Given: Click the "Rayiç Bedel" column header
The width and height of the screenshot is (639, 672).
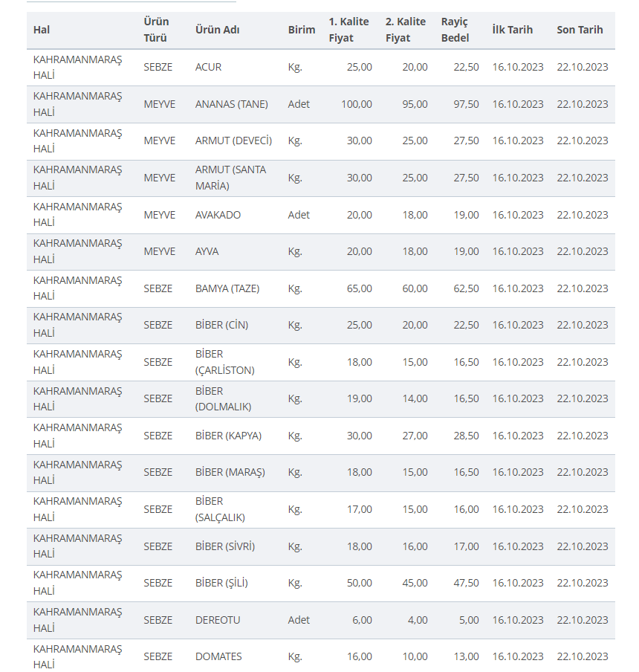Looking at the screenshot, I should (455, 30).
